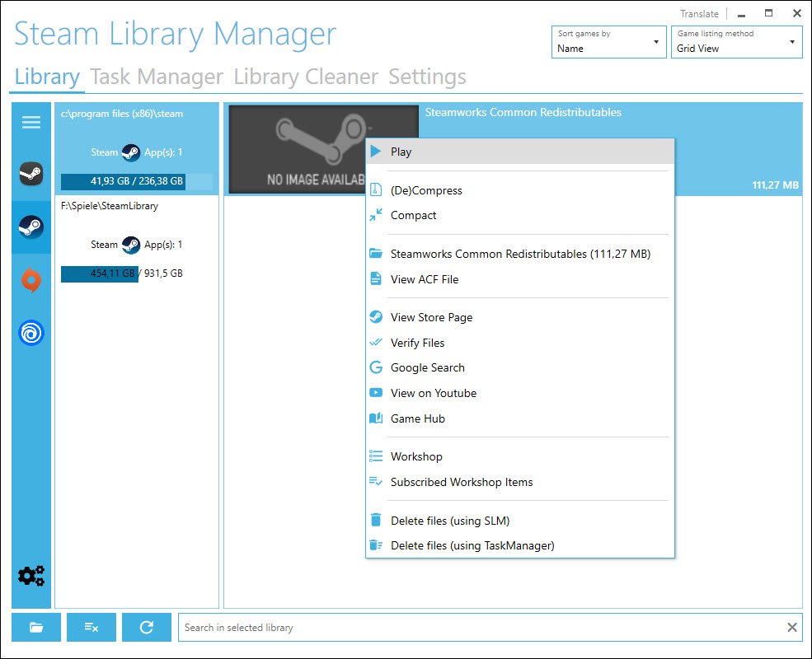The image size is (812, 659).
Task: Click the Game Hub book icon
Action: [376, 418]
